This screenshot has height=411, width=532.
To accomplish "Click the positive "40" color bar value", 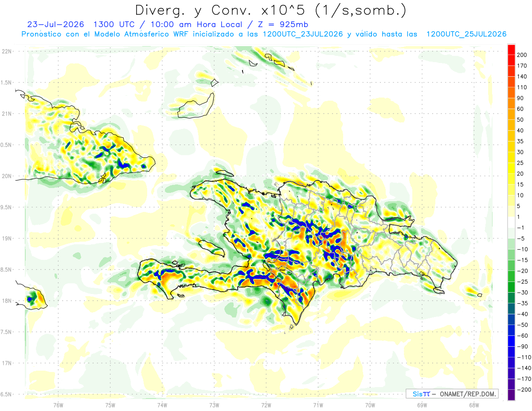I will click(521, 130).
